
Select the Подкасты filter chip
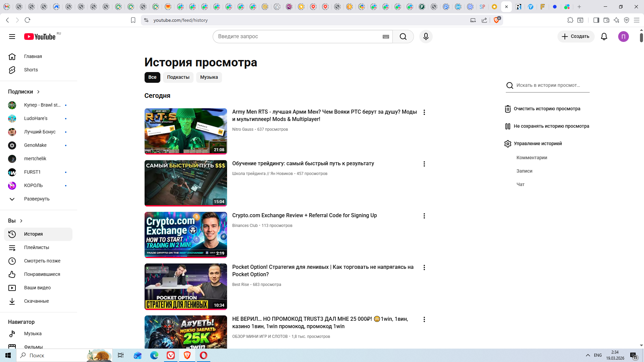pos(178,77)
